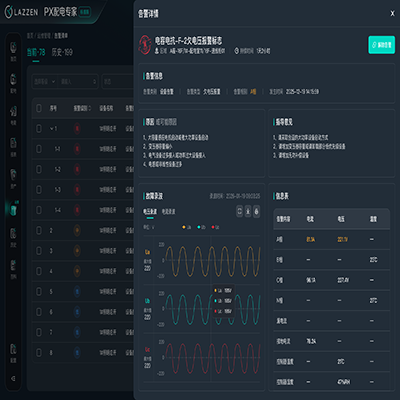Image resolution: width=400 pixels, height=400 pixels.
Task: Select the 电压录波 waveform tab
Action: tap(150, 212)
